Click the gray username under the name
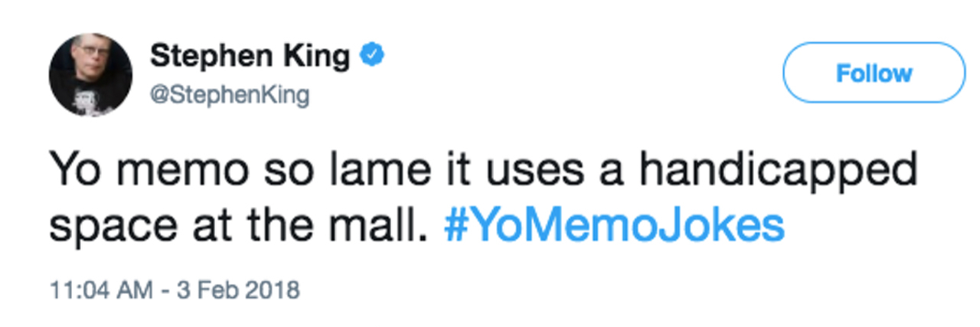980x327 pixels. (230, 96)
